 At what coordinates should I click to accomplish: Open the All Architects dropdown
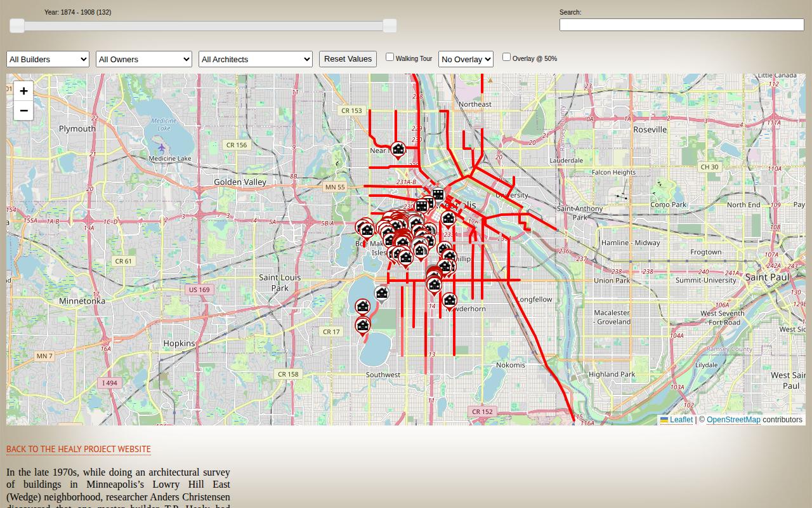[256, 59]
